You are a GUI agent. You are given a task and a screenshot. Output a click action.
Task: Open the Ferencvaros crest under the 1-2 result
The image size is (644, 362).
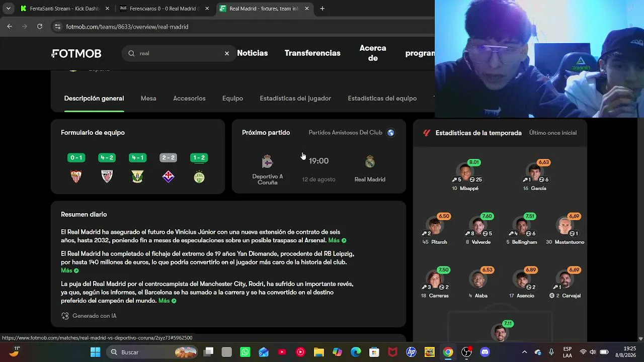[x=199, y=176]
